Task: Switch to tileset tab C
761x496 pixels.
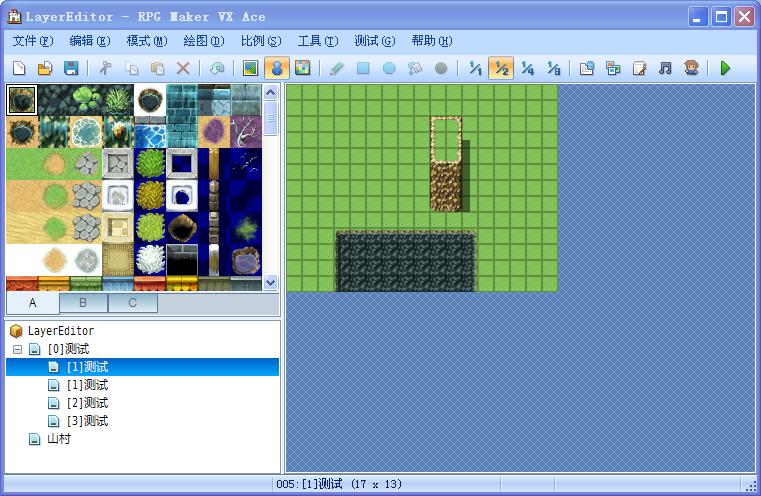Action: 132,303
